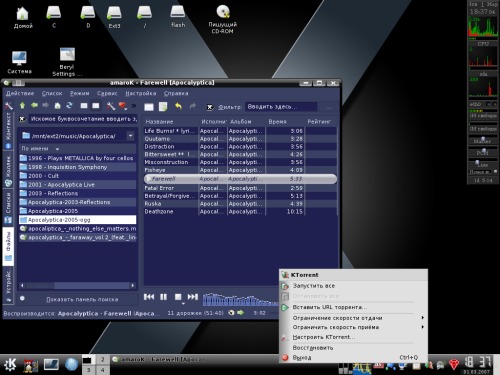Sort playlist by Время column header

(x=285, y=122)
